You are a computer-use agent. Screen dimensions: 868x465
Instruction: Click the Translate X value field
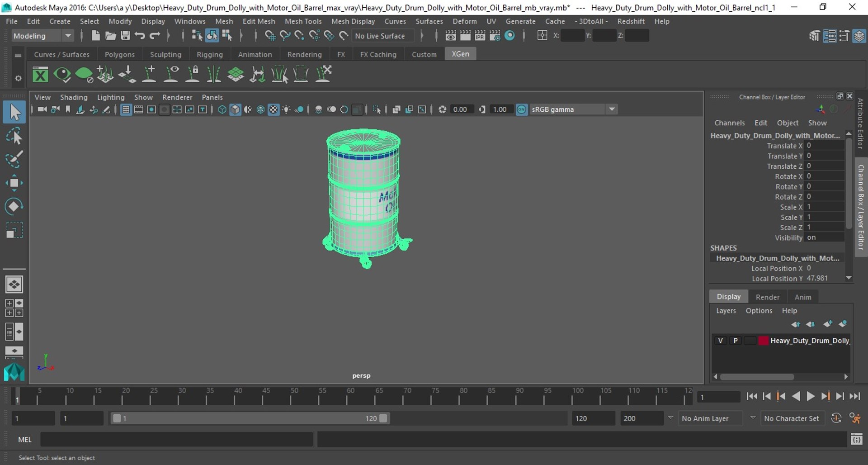click(825, 146)
